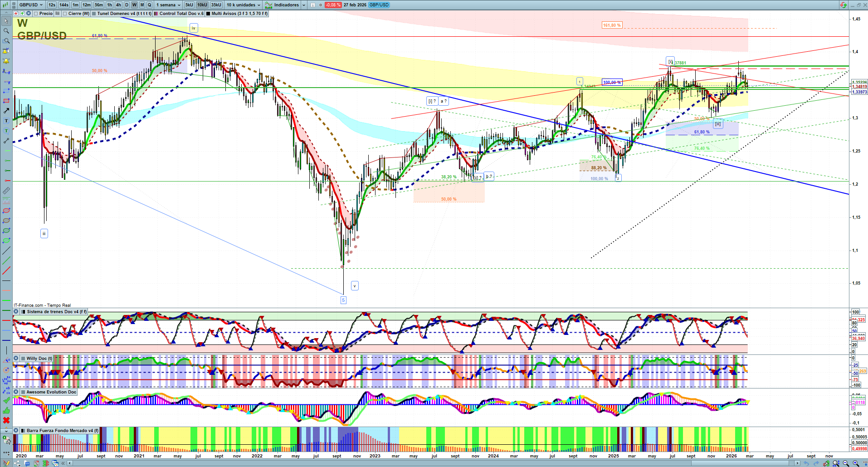Choose the green diagonal line tool
This screenshot has height=467, width=868.
(x=6, y=261)
